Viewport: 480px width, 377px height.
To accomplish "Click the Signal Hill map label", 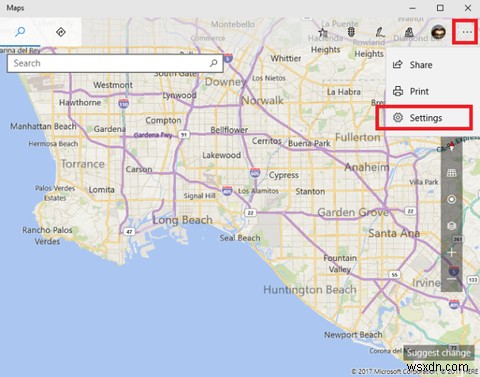I will coord(200,196).
